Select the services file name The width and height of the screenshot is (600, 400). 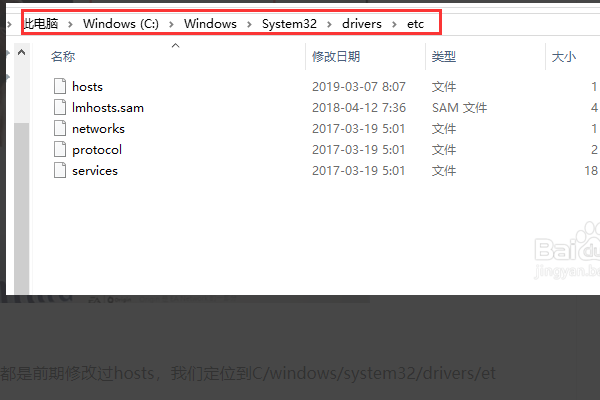[95, 171]
